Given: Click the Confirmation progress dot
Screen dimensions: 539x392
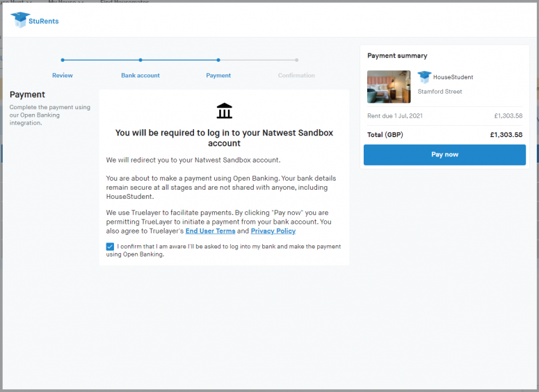Looking at the screenshot, I should click(x=297, y=60).
